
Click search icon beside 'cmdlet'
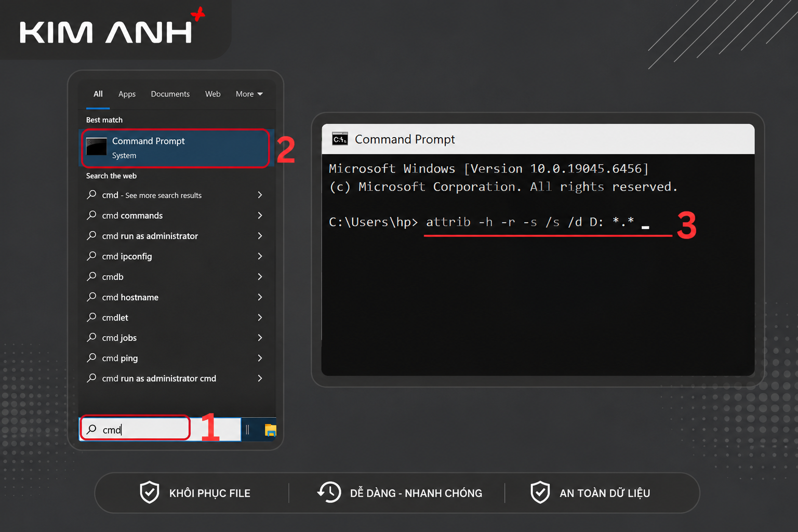(92, 317)
